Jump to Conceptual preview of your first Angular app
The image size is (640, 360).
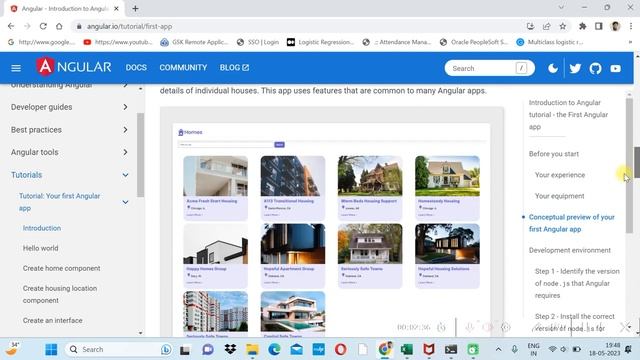pos(571,223)
